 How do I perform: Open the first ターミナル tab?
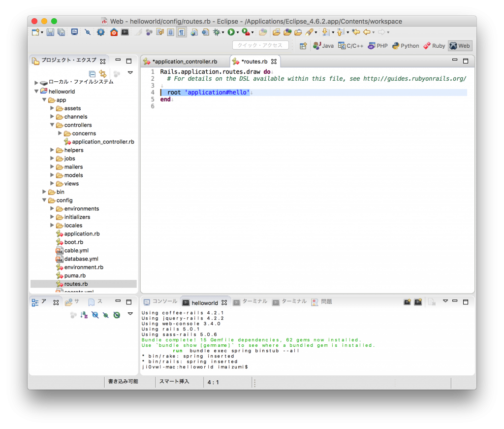[250, 301]
